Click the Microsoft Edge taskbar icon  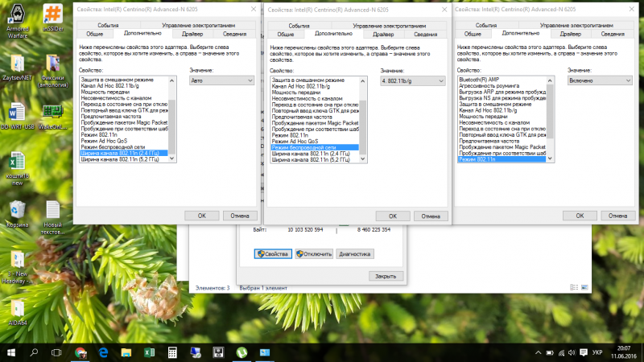pyautogui.click(x=103, y=352)
